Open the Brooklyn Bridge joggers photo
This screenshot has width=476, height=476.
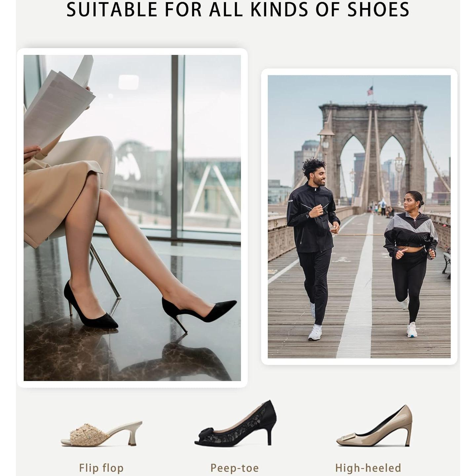tap(359, 217)
